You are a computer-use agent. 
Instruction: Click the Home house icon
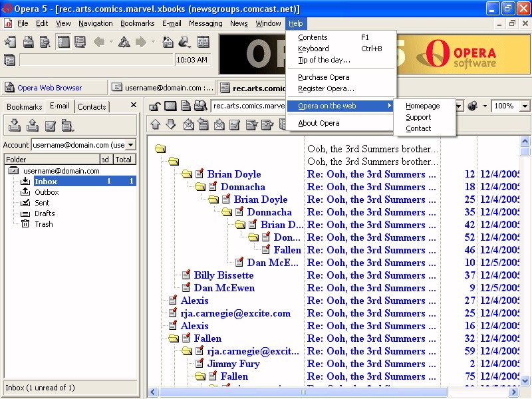(x=168, y=42)
